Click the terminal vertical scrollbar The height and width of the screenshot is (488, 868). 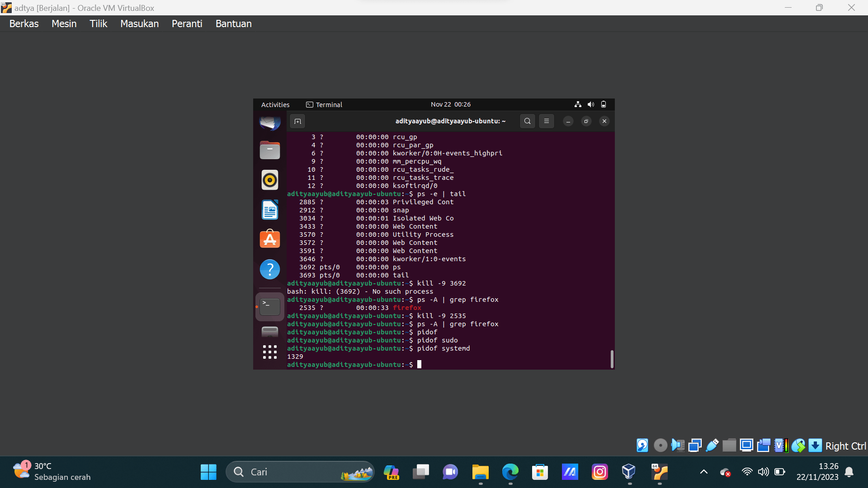612,359
